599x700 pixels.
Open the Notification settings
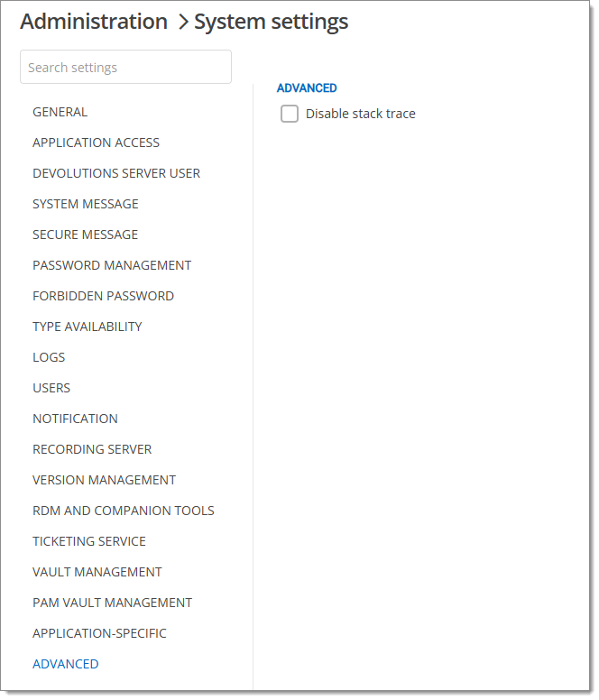tap(75, 419)
